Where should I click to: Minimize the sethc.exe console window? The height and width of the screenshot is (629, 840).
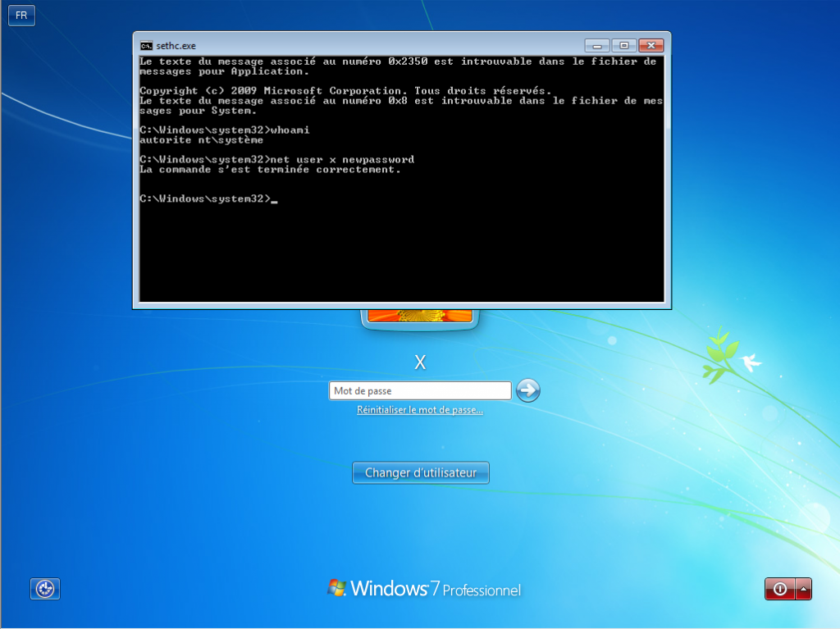click(x=596, y=45)
